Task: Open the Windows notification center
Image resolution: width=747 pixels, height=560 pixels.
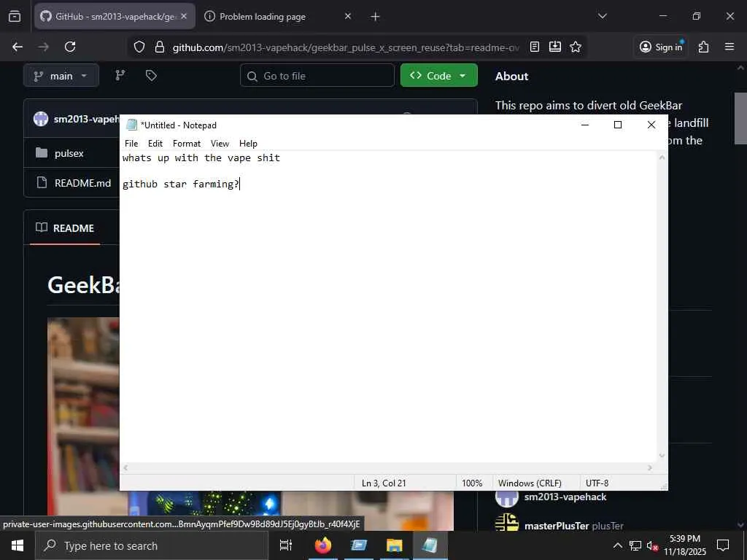Action: (723, 545)
